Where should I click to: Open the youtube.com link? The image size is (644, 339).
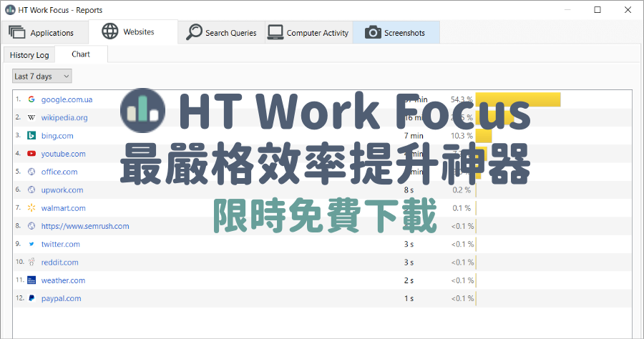(63, 154)
